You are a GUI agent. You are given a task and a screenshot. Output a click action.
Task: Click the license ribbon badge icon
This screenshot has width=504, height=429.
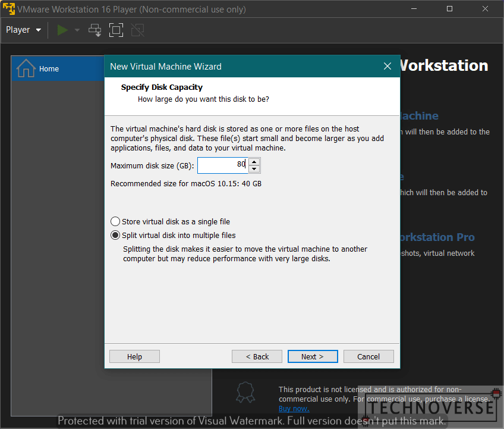[x=245, y=392]
